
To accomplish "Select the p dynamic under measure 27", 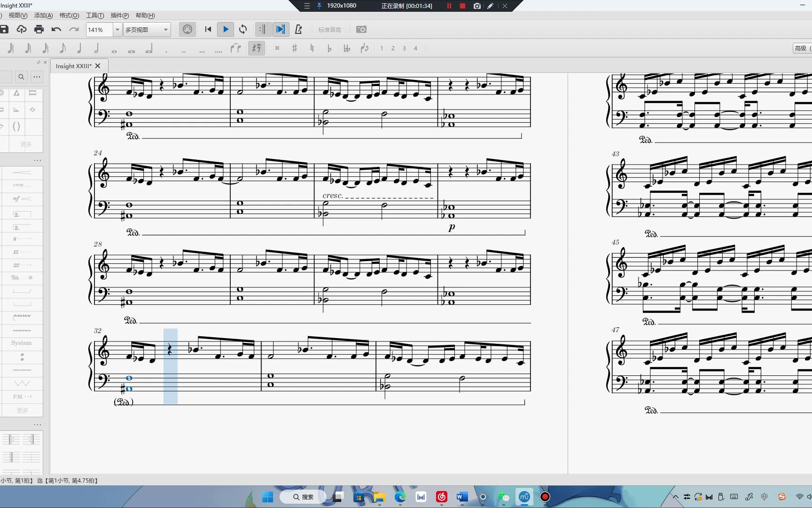I will coord(452,227).
